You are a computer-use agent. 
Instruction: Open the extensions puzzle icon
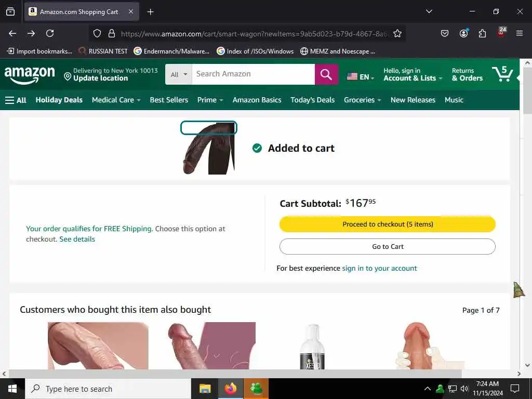(x=482, y=33)
